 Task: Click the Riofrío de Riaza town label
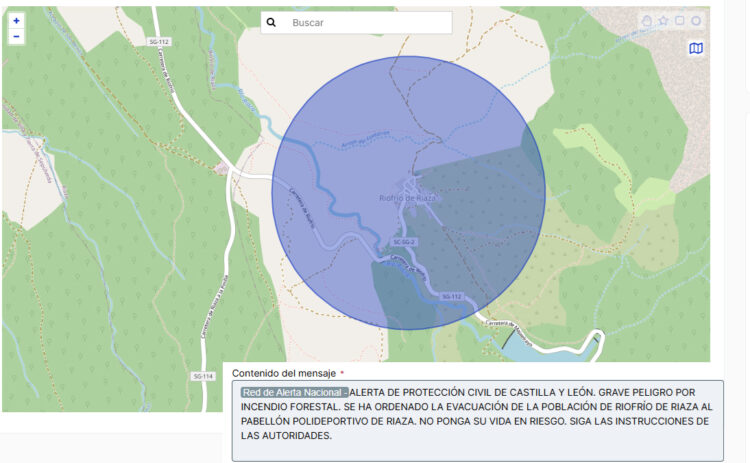pyautogui.click(x=408, y=198)
